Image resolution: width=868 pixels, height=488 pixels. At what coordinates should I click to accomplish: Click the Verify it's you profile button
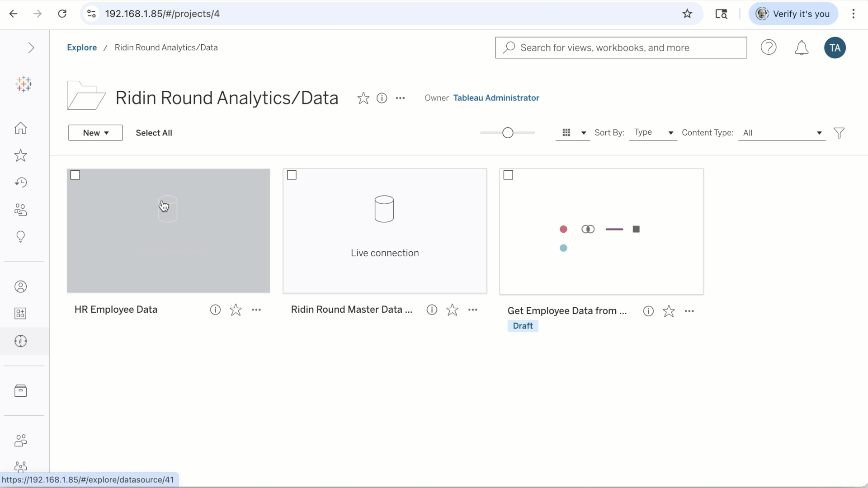tap(793, 14)
